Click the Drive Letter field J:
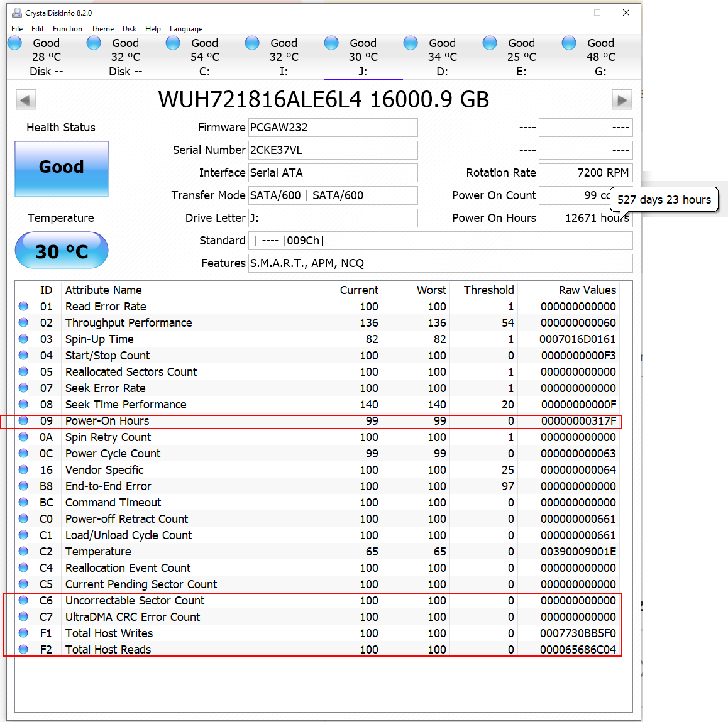Image resolution: width=728 pixels, height=722 pixels. pos(333,218)
